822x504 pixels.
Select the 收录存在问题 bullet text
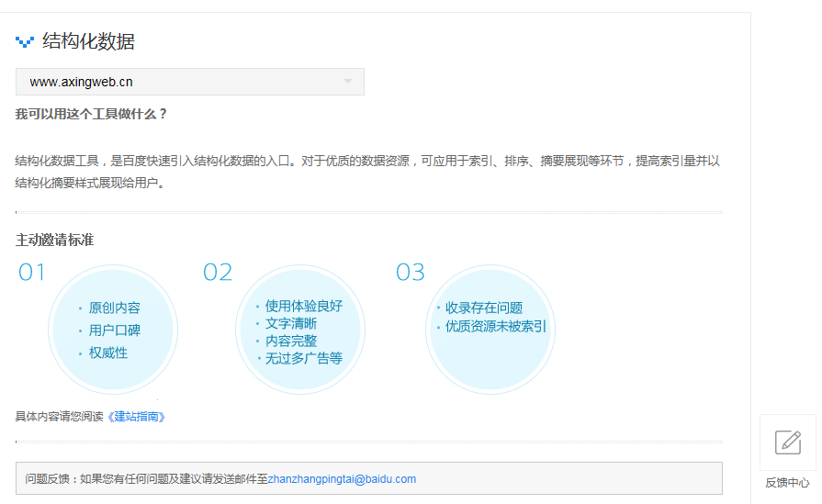tap(484, 308)
